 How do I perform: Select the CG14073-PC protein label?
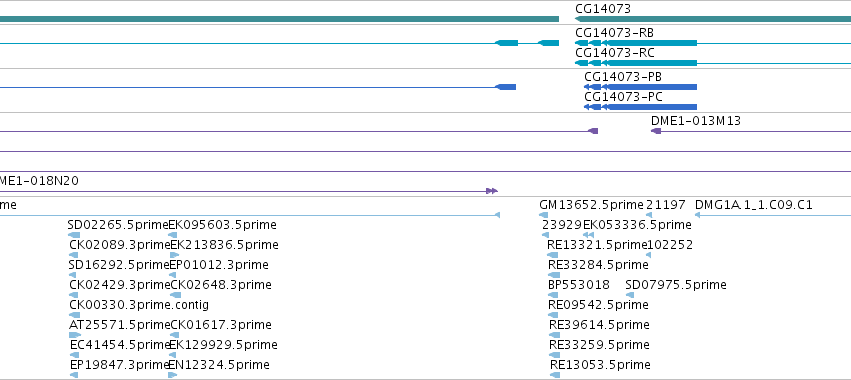[x=623, y=97]
